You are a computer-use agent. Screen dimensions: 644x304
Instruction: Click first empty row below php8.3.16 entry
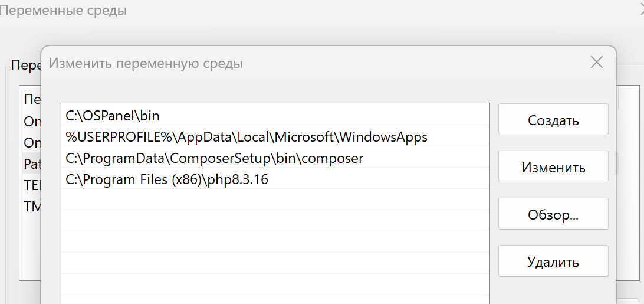275,200
